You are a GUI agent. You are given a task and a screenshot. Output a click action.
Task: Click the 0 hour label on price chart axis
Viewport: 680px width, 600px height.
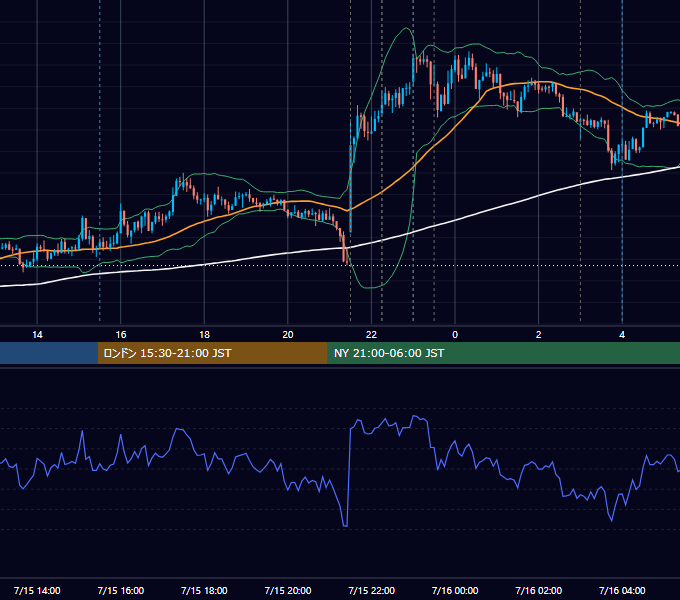[455, 335]
